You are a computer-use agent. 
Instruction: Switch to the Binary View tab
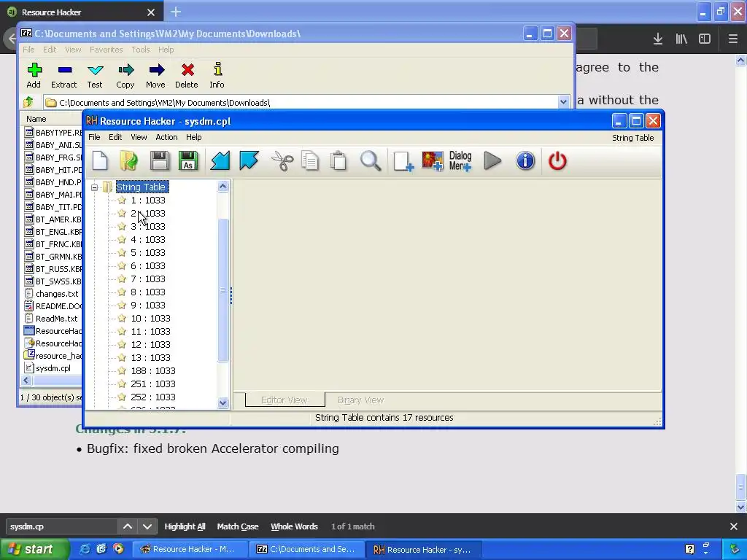click(x=360, y=400)
